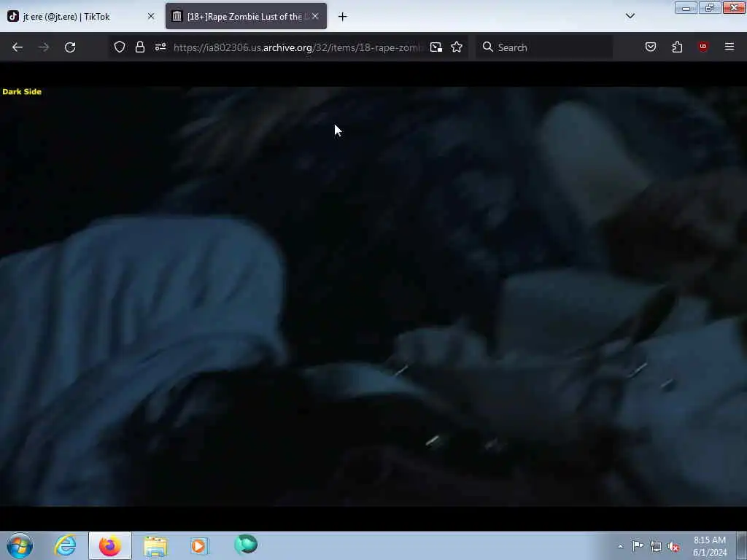Open the Windows Start menu
747x560 pixels.
tap(20, 545)
